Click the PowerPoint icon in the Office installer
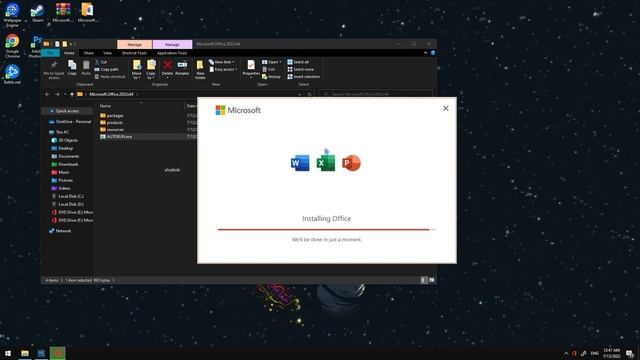The height and width of the screenshot is (360, 640). pos(351,163)
